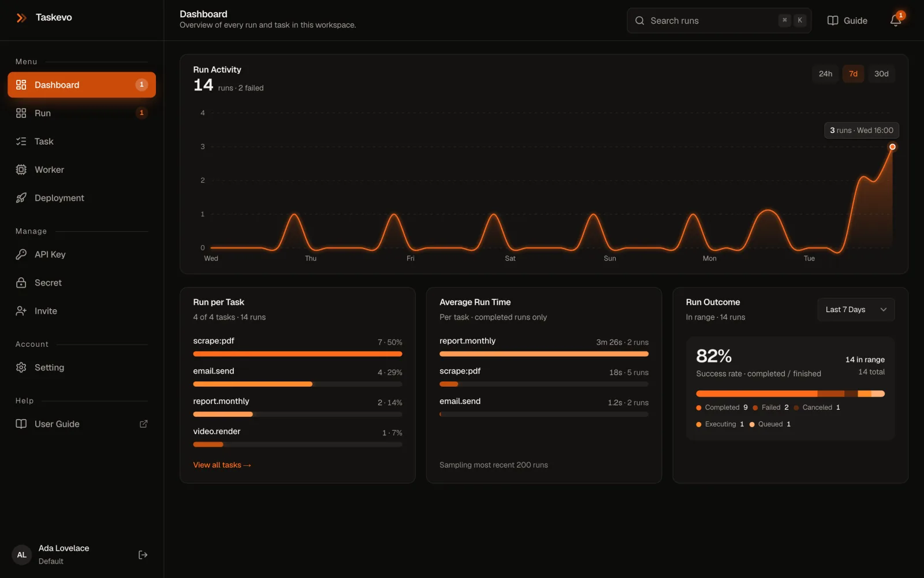
Task: Open the Last 7 Days dropdown
Action: (856, 310)
